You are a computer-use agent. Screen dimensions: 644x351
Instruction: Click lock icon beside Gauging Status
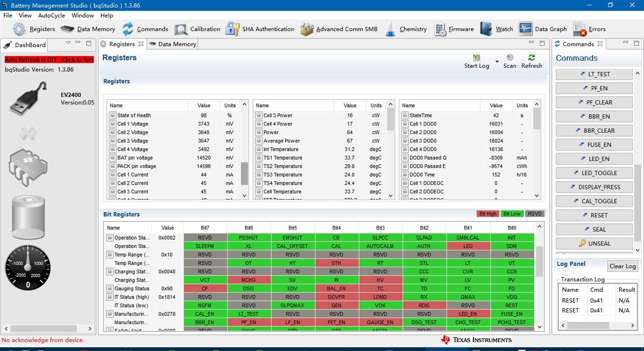pos(110,288)
